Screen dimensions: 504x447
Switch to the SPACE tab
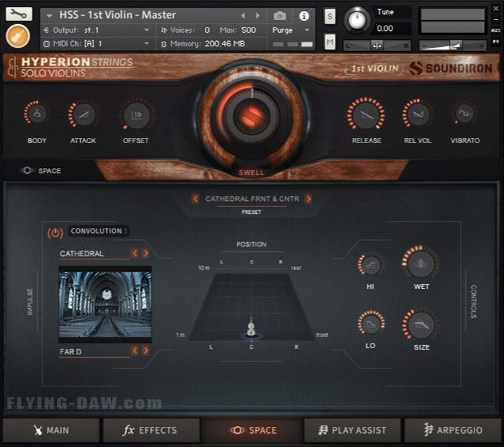[x=252, y=430]
